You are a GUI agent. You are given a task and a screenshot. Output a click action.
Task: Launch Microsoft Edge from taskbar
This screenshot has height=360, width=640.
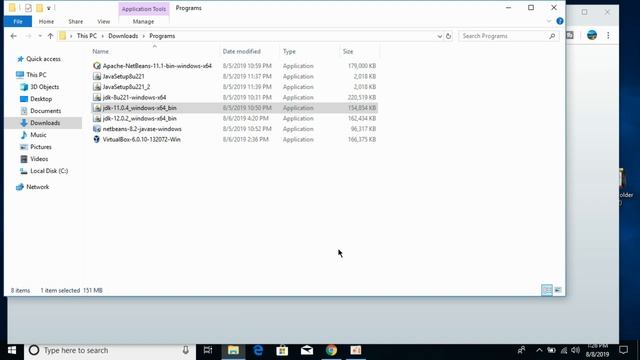[x=258, y=350]
